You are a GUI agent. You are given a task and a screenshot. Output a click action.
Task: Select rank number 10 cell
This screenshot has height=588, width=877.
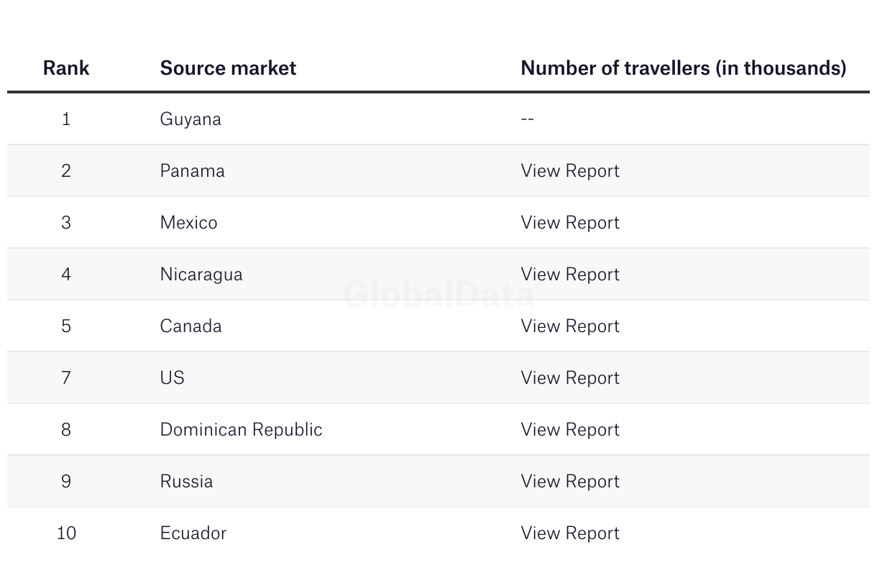[66, 533]
